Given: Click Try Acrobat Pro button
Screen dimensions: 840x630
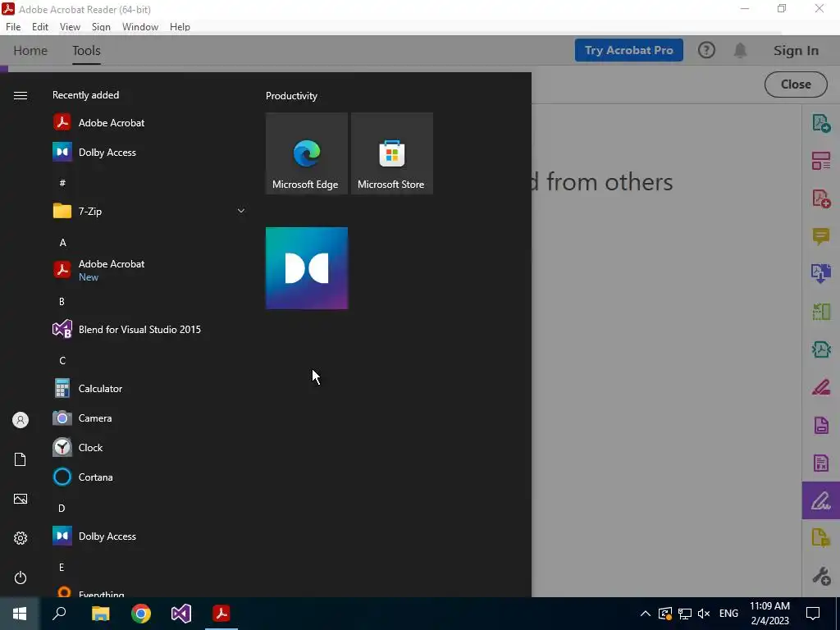Looking at the screenshot, I should tap(629, 50).
